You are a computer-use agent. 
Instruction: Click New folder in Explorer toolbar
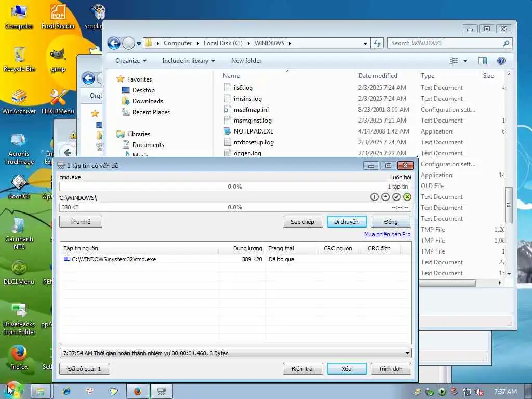coord(246,61)
